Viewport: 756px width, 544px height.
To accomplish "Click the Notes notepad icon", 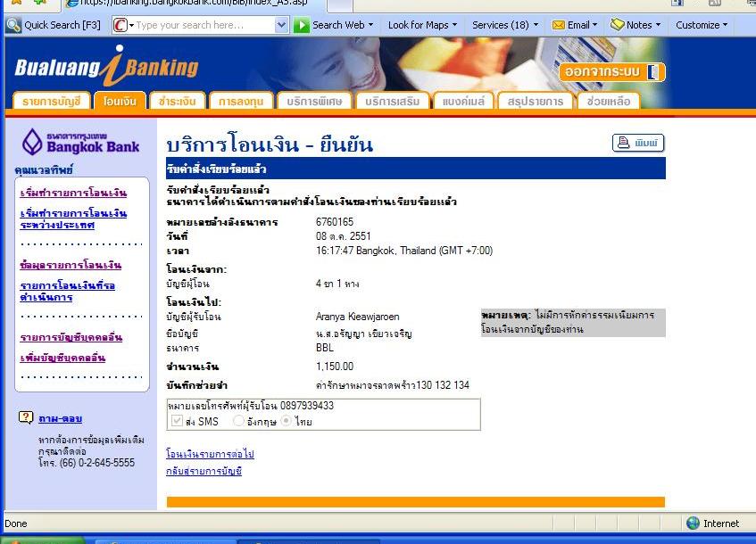I will [617, 25].
